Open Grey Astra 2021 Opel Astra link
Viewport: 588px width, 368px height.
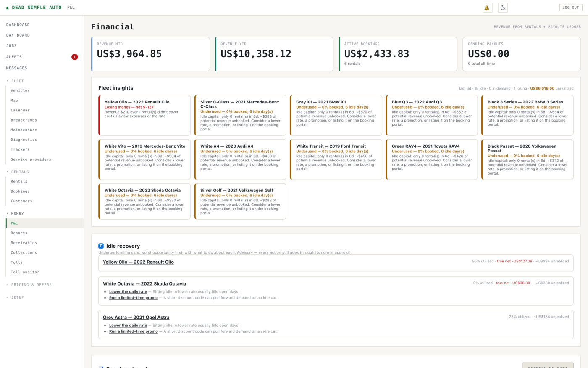(x=136, y=318)
